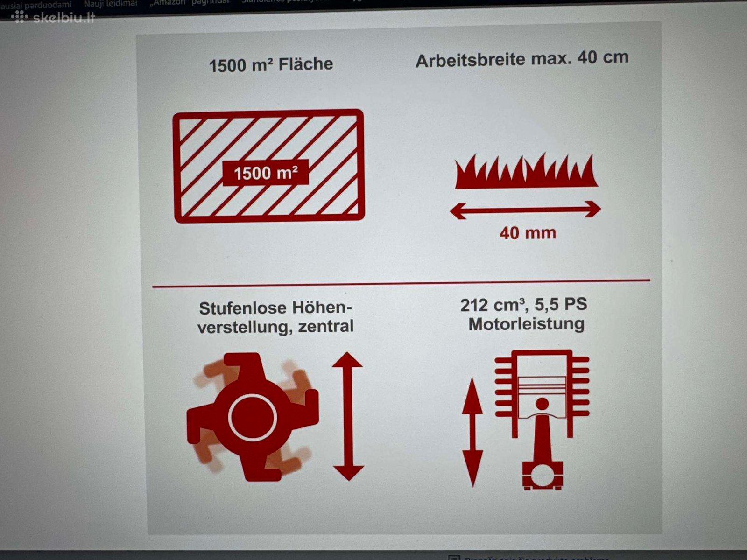Click the '212 cm³, 5,5 PS Motorleistung' heading
This screenshot has width=747, height=560.
tap(524, 314)
